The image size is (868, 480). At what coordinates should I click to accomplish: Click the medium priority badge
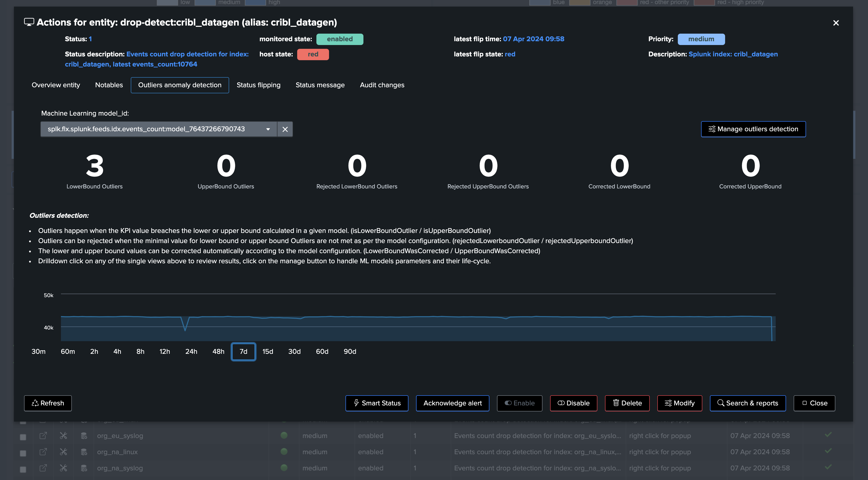(x=701, y=39)
